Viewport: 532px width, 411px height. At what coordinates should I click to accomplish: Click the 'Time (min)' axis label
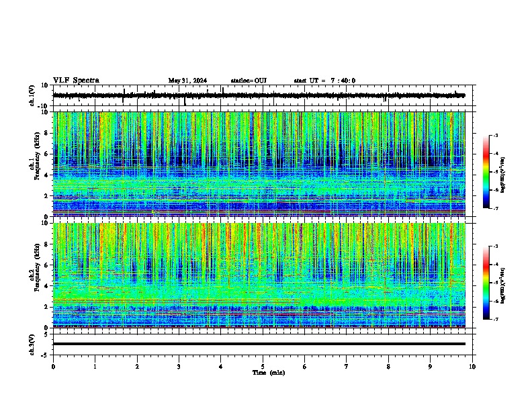pyautogui.click(x=269, y=373)
